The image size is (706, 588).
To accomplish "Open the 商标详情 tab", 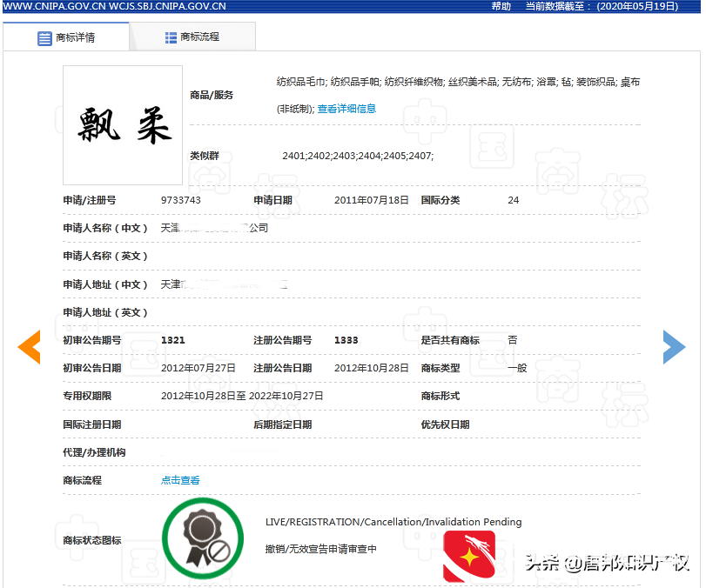I will pyautogui.click(x=66, y=37).
